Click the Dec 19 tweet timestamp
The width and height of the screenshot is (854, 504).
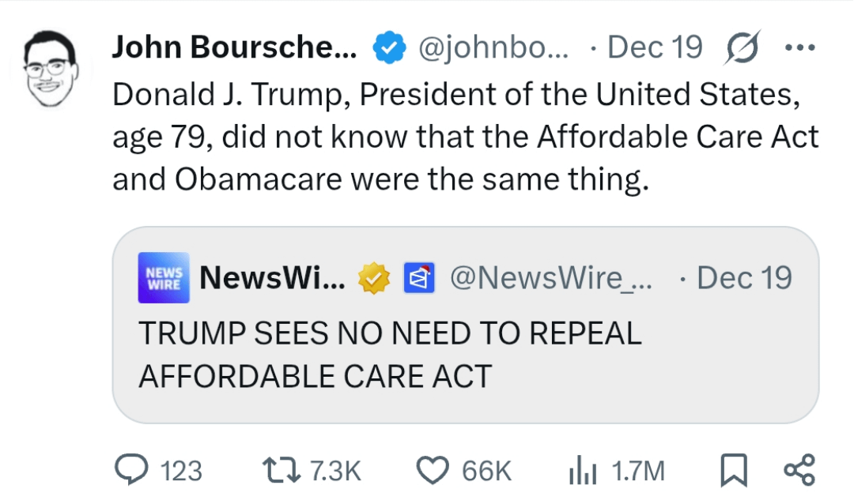pyautogui.click(x=654, y=48)
